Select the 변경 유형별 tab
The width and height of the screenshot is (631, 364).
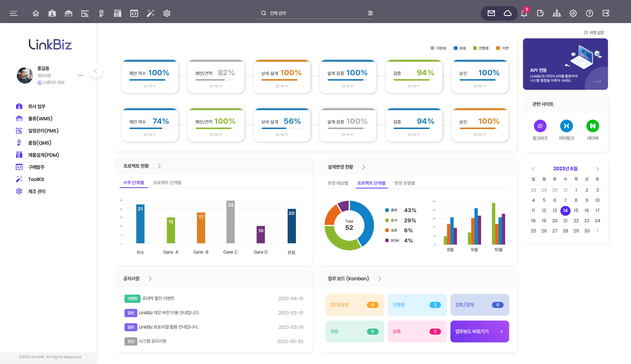(404, 183)
